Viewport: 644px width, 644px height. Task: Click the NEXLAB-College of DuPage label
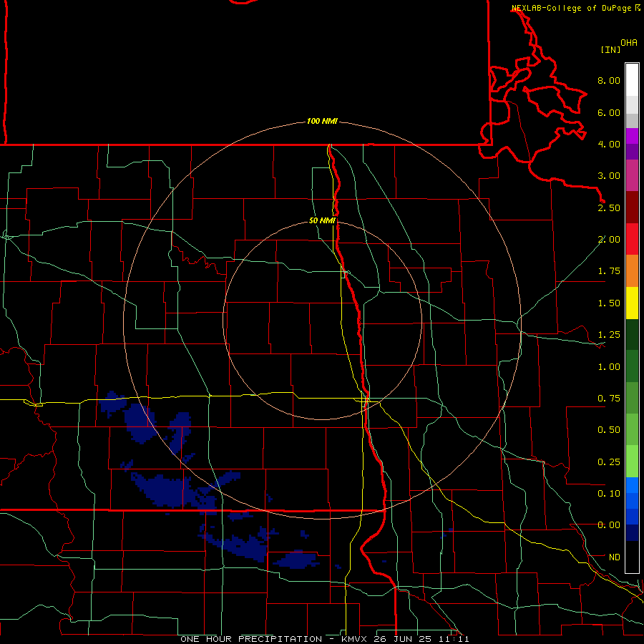(x=571, y=8)
